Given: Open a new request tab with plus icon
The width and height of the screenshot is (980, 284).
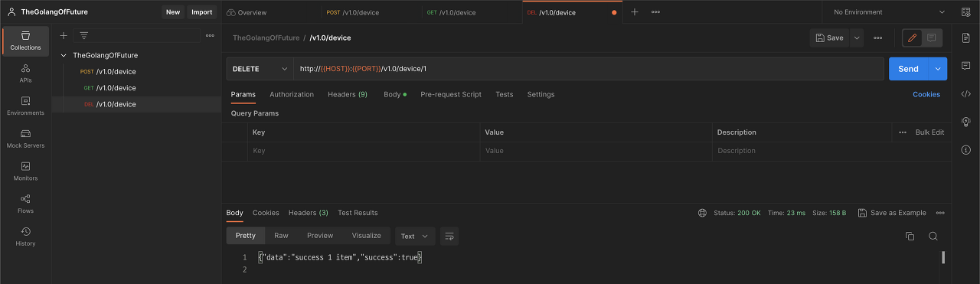Looking at the screenshot, I should 634,12.
